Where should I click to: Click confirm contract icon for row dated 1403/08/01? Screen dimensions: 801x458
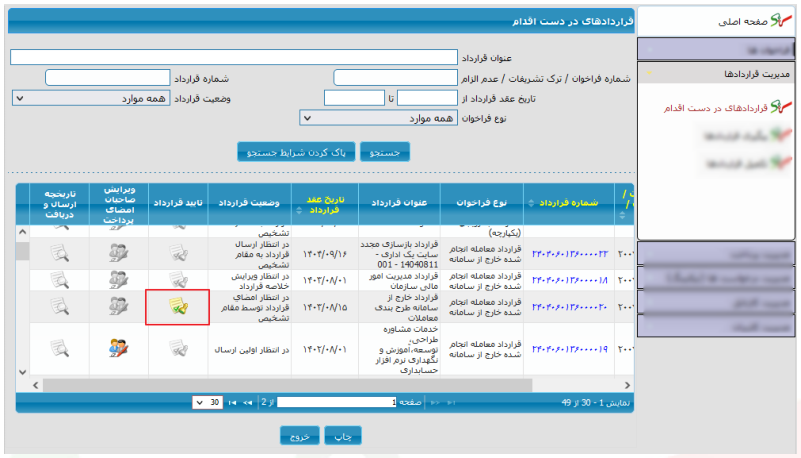[x=178, y=280]
